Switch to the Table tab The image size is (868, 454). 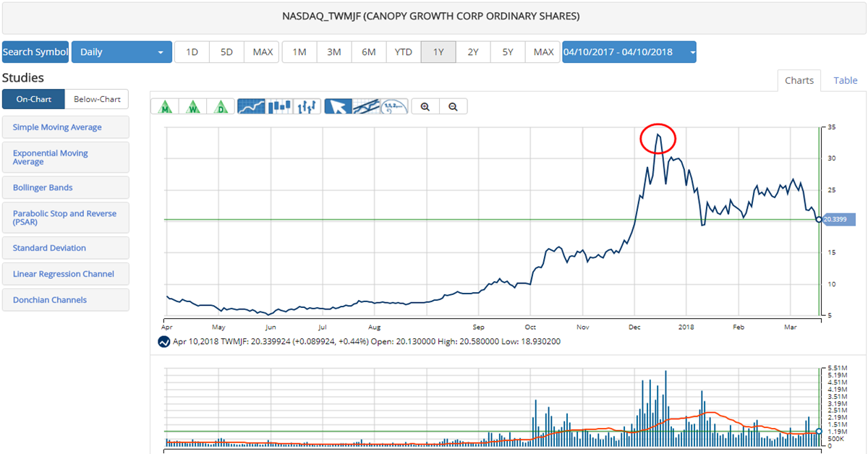tap(845, 80)
